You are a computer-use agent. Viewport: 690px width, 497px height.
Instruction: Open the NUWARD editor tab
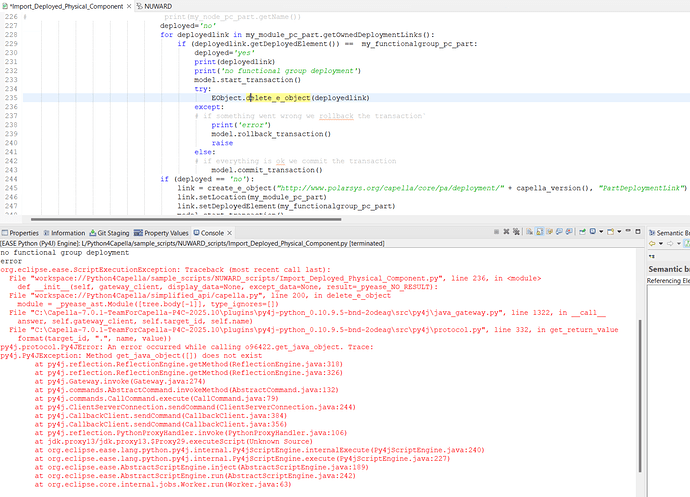154,6
